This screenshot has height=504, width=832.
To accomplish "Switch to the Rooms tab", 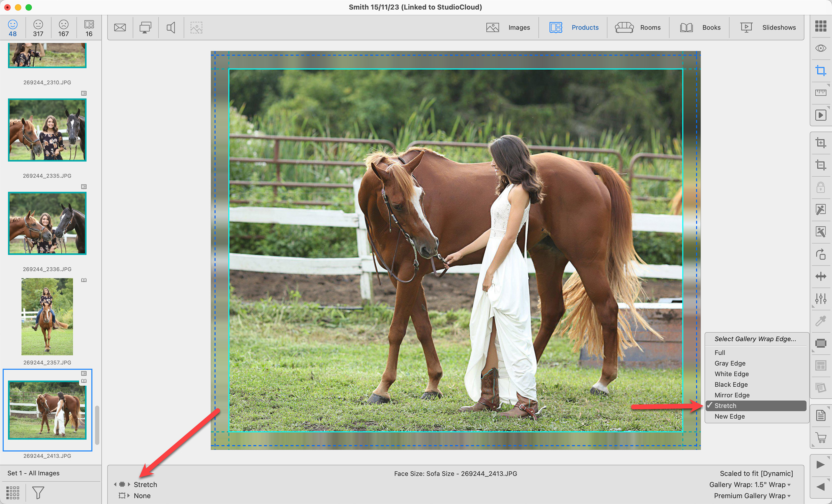I will 638,27.
